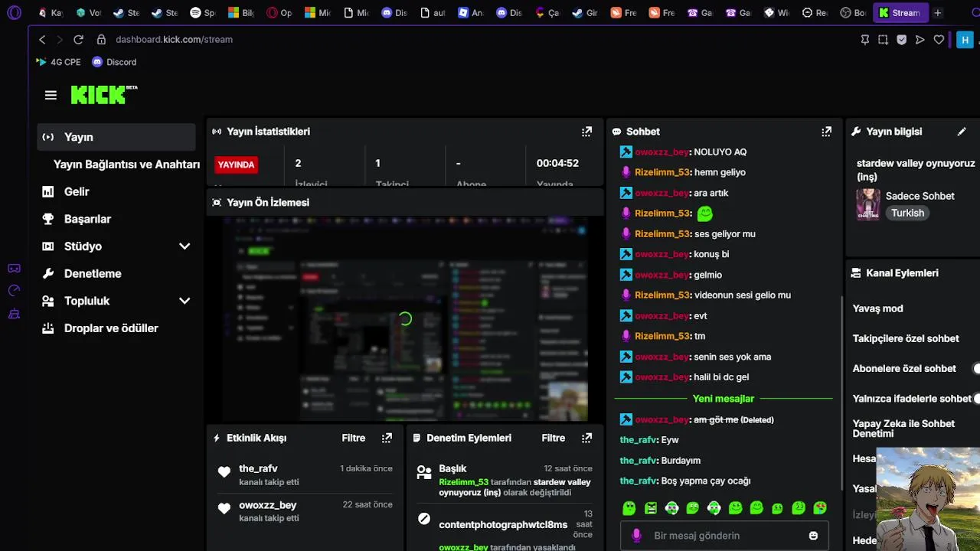
Task: Open the Etkinlik Akışı Filtre dropdown
Action: tap(353, 439)
